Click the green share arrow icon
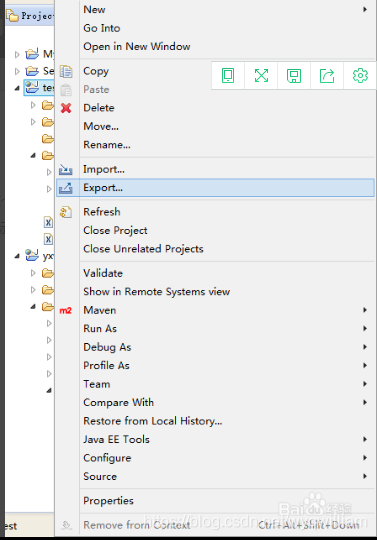The image size is (377, 540). (x=327, y=75)
